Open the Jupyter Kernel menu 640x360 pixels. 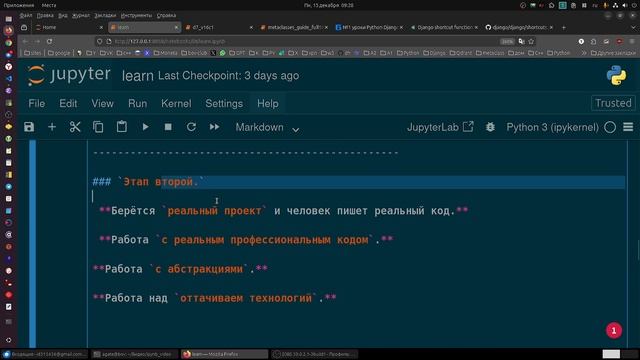pos(176,103)
